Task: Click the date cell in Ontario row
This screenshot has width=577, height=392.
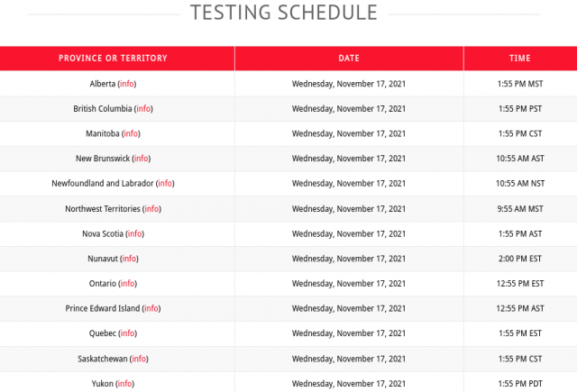Action: (349, 284)
